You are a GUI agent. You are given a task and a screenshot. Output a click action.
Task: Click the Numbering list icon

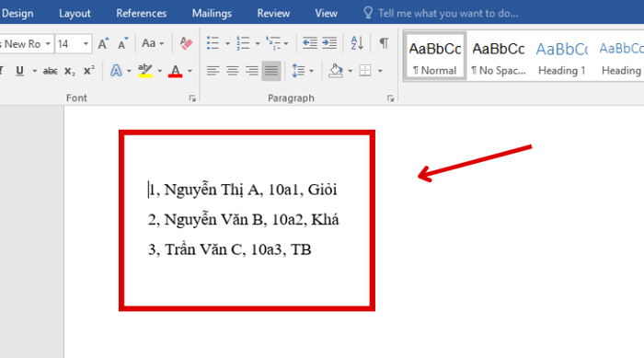(243, 43)
